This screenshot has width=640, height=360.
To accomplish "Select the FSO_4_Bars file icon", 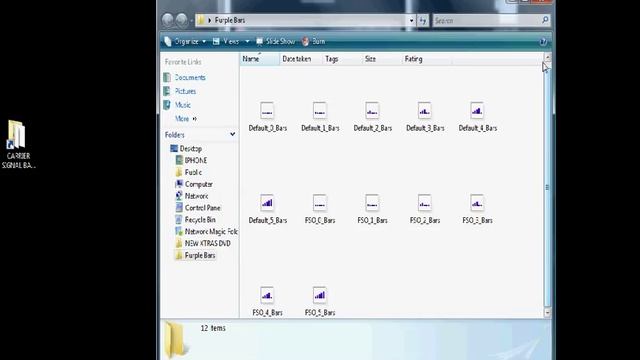I will tap(267, 295).
